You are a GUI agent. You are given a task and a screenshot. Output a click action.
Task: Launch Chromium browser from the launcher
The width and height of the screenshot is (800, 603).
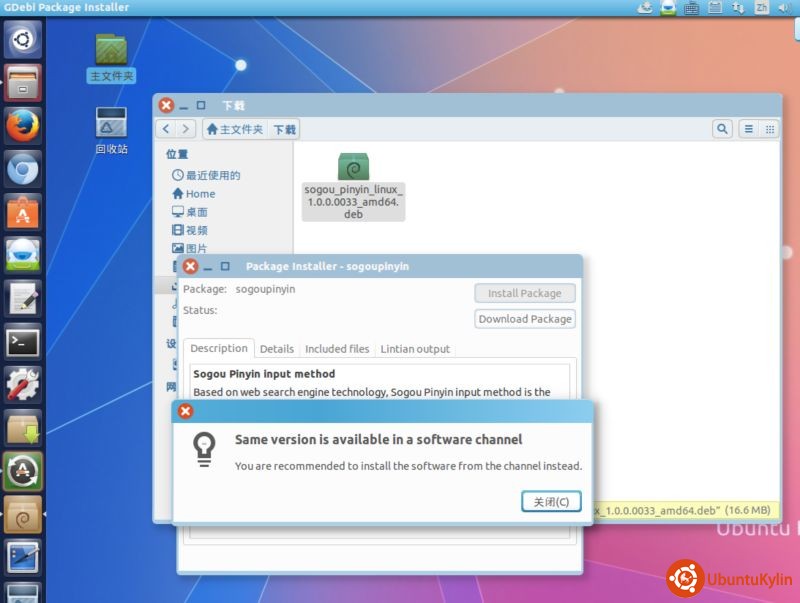pos(22,170)
